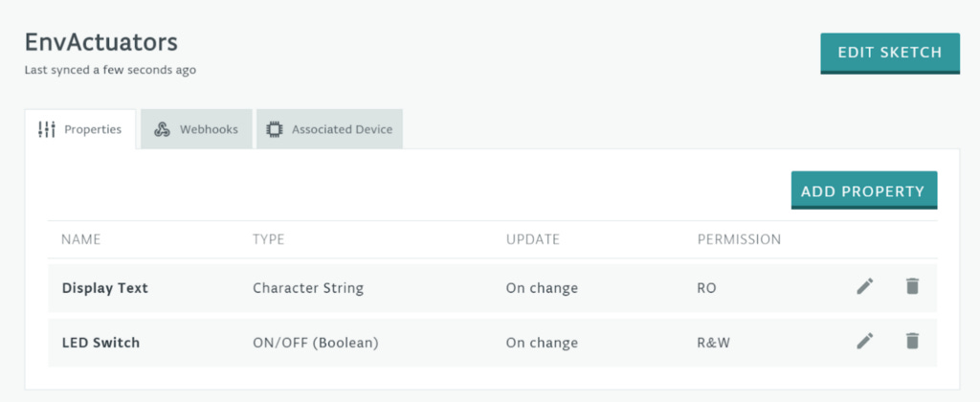Click the EnvActuators thing title
980x402 pixels.
click(100, 43)
